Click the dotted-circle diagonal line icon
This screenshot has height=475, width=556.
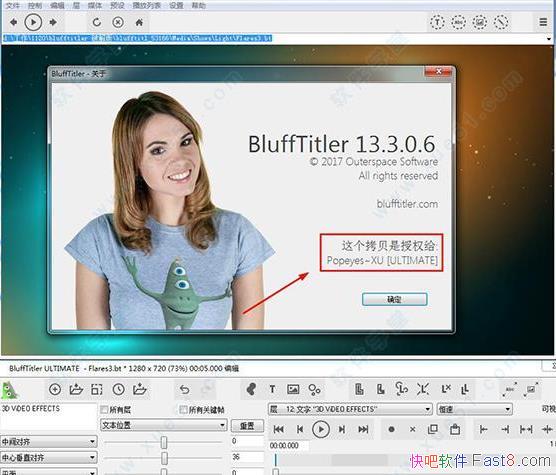point(501,22)
